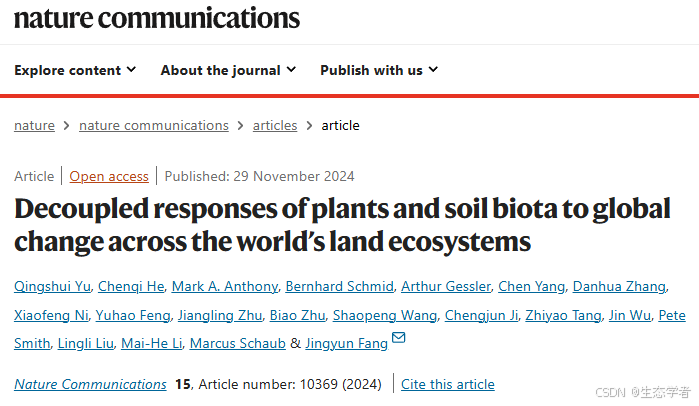Open author Qingshui Yu's profile
The width and height of the screenshot is (699, 406).
[x=50, y=287]
